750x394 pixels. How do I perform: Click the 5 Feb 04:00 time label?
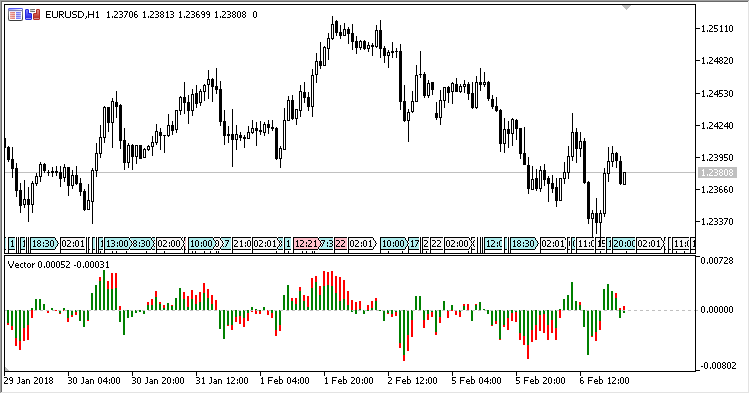[x=477, y=381]
